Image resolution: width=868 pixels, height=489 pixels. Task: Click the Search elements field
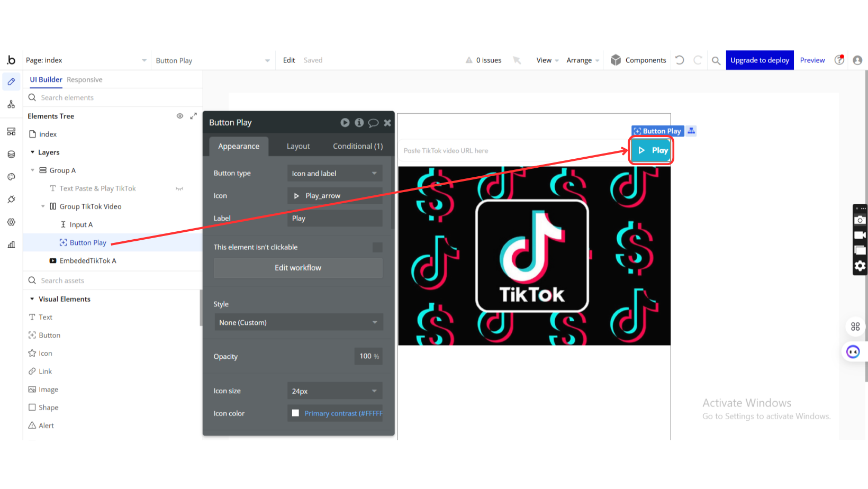(x=113, y=97)
